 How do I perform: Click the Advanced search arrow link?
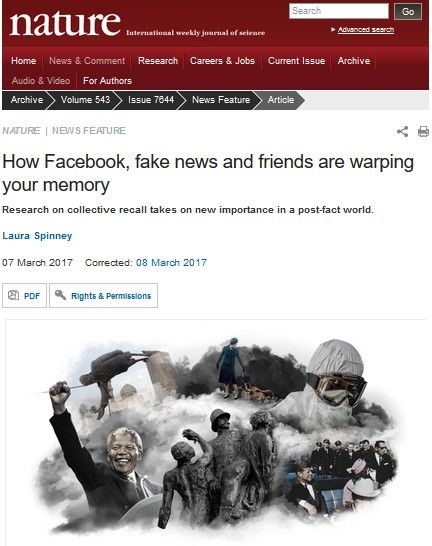[x=362, y=30]
